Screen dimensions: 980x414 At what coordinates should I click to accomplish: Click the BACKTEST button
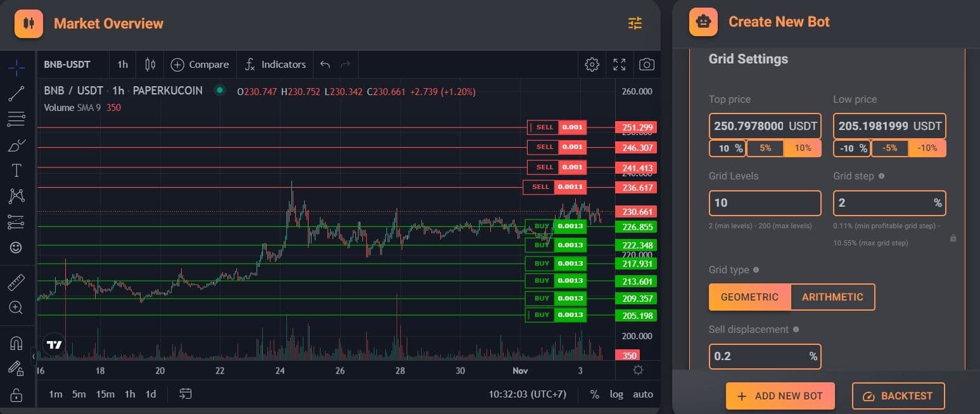tap(898, 396)
